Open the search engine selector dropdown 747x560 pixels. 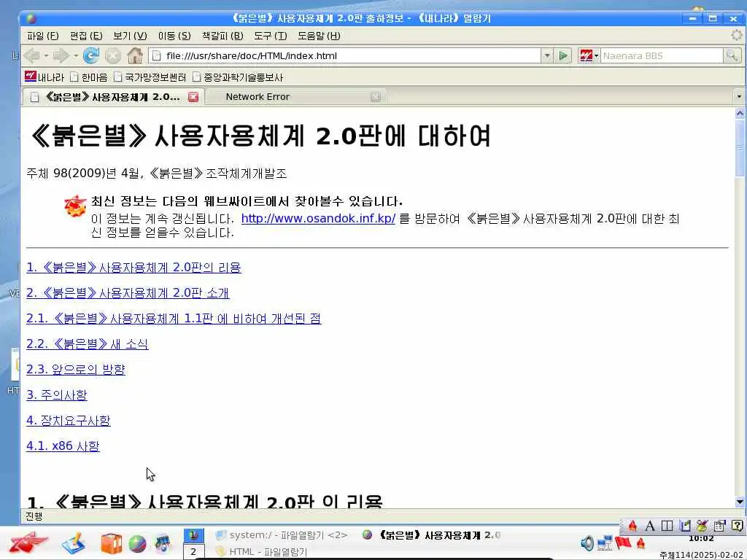pyautogui.click(x=589, y=55)
